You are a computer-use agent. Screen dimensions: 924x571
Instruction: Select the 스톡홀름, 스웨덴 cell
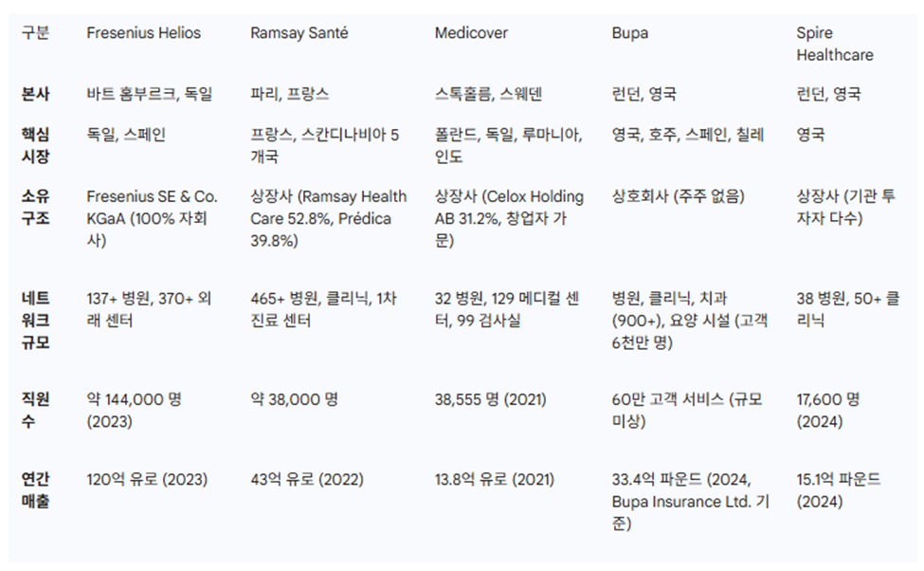488,94
